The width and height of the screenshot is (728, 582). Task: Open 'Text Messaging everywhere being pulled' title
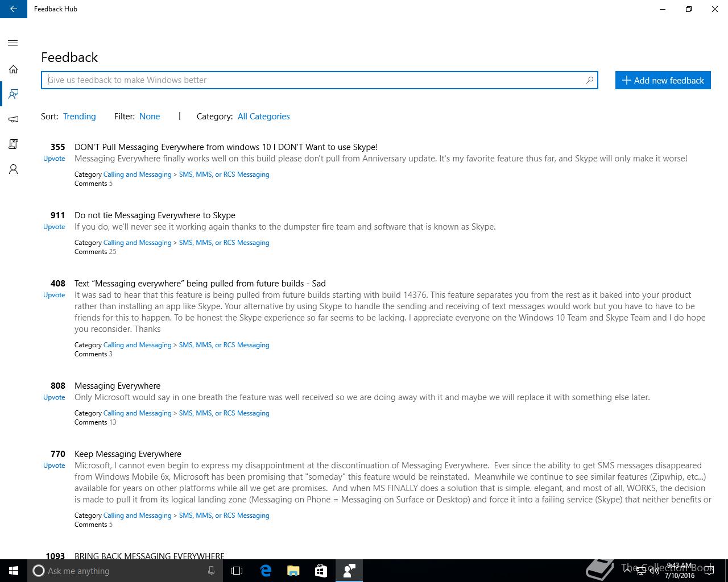pyautogui.click(x=200, y=283)
